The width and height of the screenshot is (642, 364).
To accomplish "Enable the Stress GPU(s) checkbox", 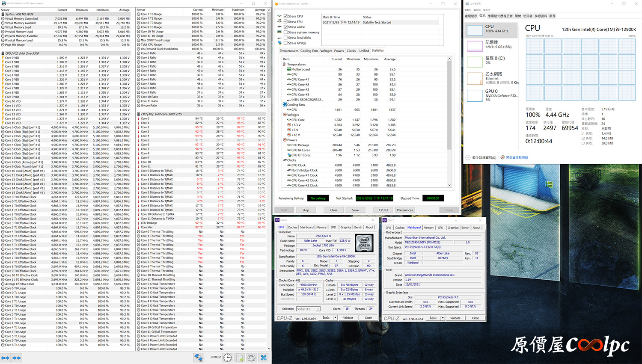I will [x=285, y=43].
